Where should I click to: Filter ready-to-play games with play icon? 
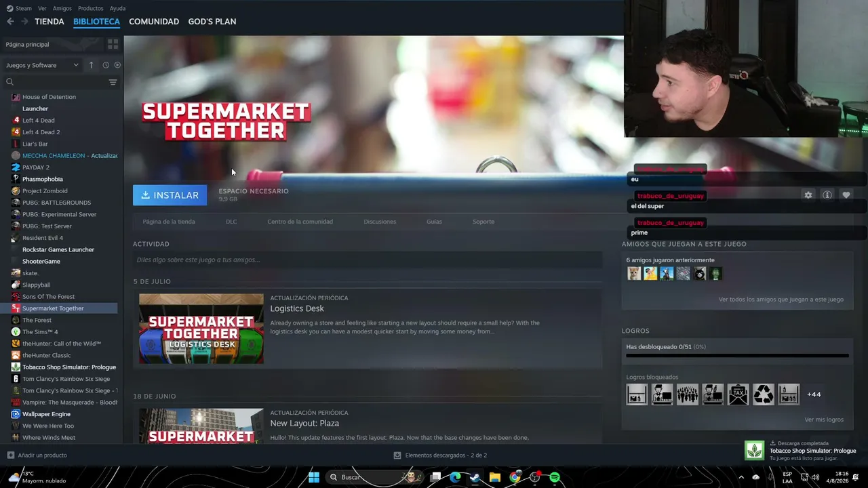pyautogui.click(x=117, y=65)
